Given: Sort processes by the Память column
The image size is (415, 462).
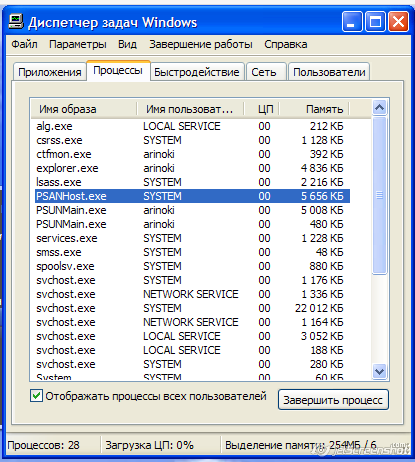Looking at the screenshot, I should click(314, 109).
